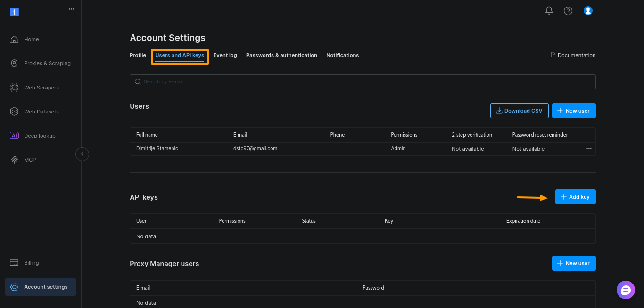Switch to the Event log tab
The width and height of the screenshot is (644, 308).
225,55
